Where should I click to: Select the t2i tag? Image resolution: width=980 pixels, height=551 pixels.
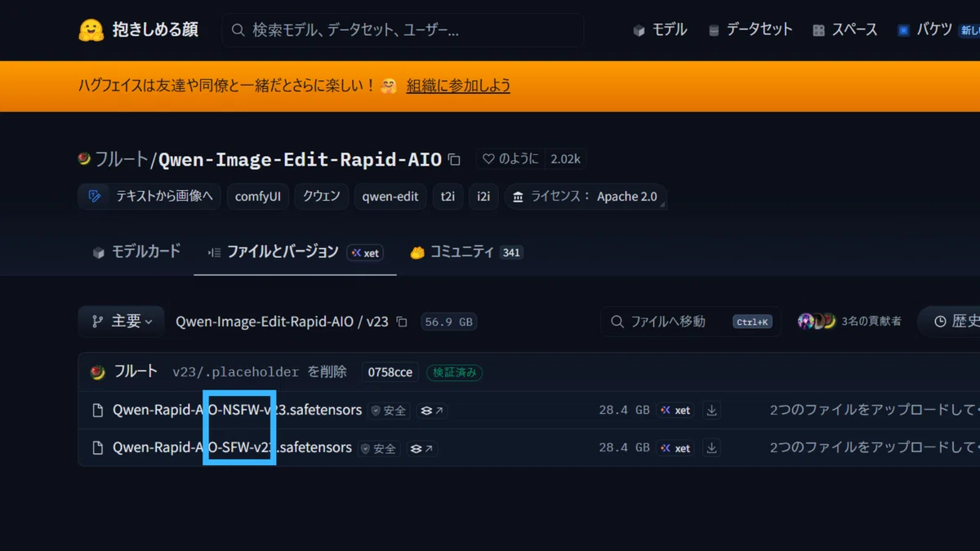[448, 197]
